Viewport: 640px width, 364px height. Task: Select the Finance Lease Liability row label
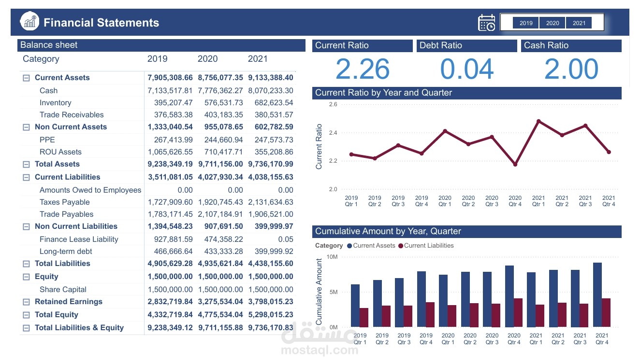[79, 239]
